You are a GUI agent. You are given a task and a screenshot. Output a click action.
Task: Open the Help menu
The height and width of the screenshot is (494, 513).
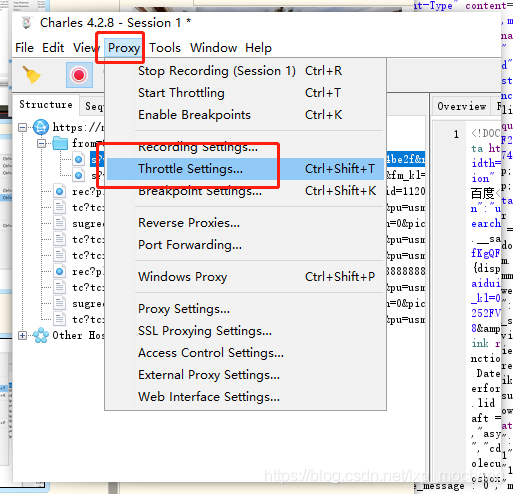(258, 48)
